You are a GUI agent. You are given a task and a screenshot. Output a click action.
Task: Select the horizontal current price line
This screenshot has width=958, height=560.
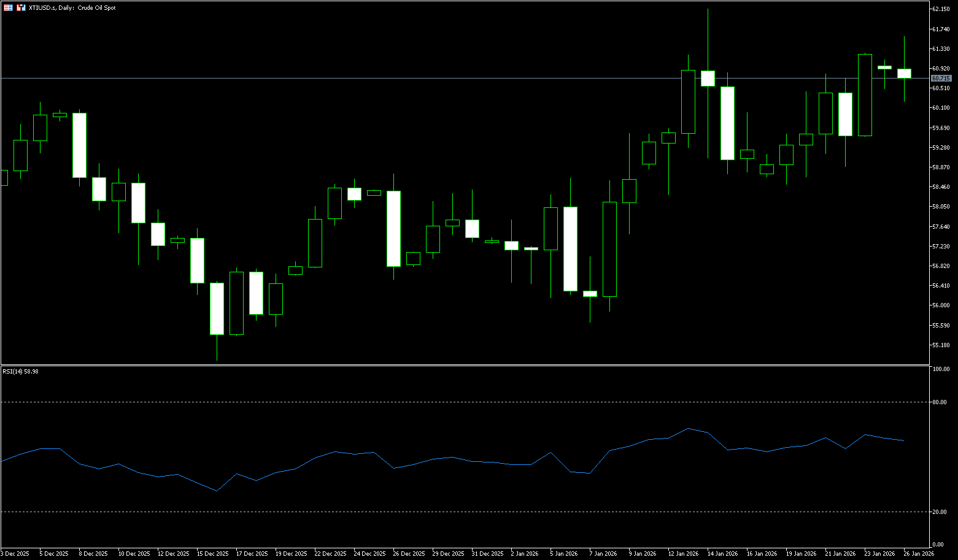click(x=430, y=78)
